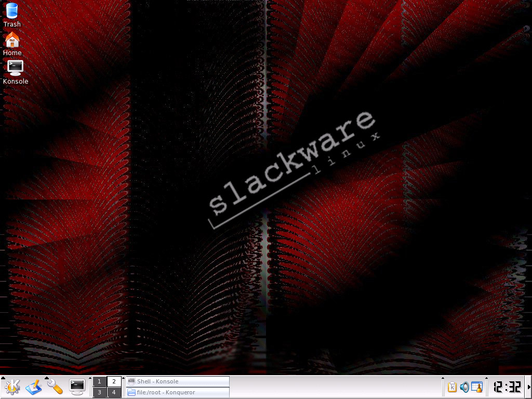Launch Konsole from the panel terminal icon
The width and height of the screenshot is (532, 399).
coord(77,387)
